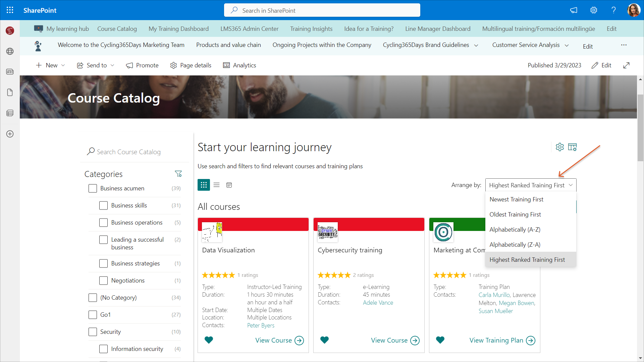Open Adele Vance contact link
644x362 pixels.
tap(378, 303)
